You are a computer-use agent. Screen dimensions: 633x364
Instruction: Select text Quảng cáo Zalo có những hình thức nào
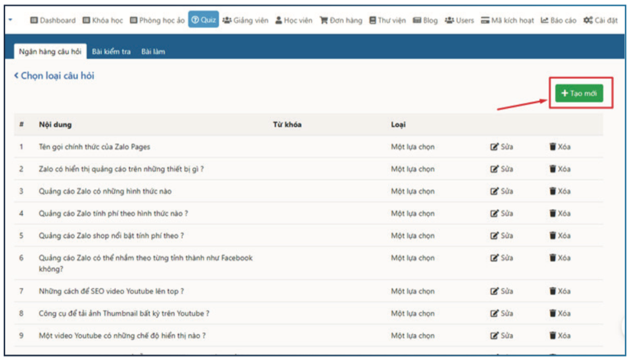coord(105,191)
